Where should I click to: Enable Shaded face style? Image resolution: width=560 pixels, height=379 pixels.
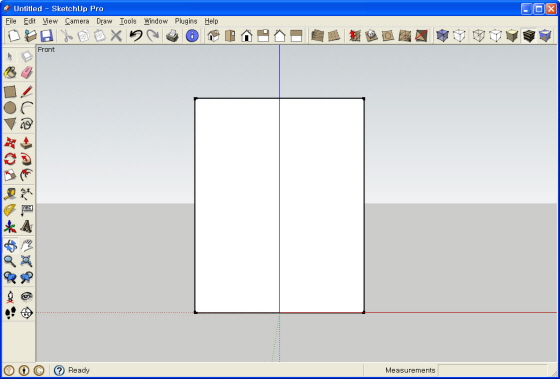tap(512, 36)
